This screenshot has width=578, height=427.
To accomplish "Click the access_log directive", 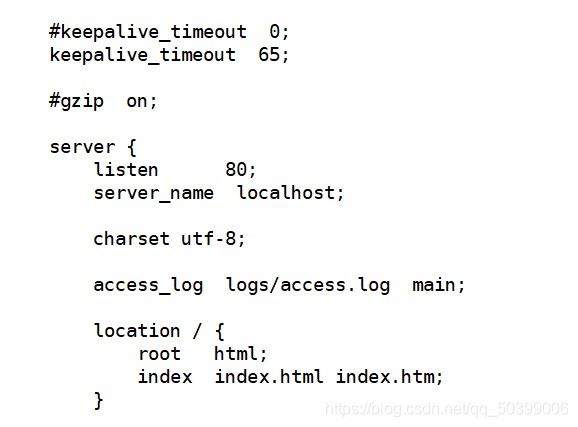I will pos(148,285).
